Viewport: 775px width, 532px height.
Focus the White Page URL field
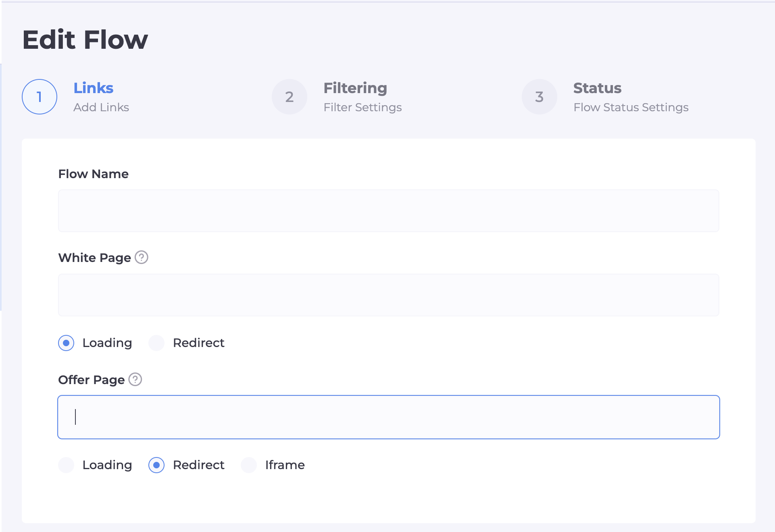point(388,295)
